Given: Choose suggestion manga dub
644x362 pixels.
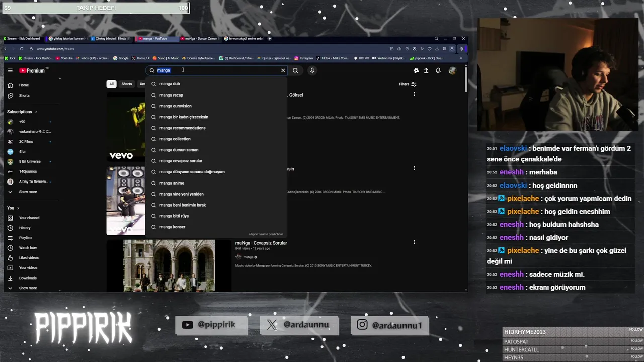Looking at the screenshot, I should click(x=216, y=84).
